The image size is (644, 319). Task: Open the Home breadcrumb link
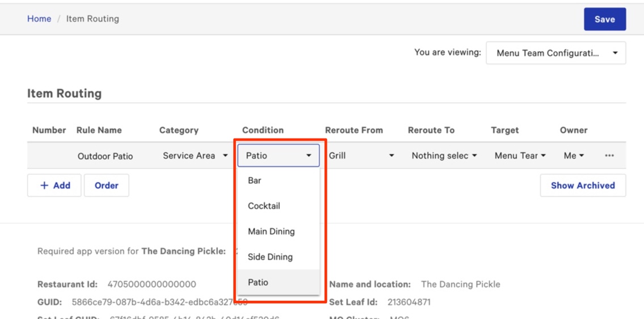click(x=39, y=19)
